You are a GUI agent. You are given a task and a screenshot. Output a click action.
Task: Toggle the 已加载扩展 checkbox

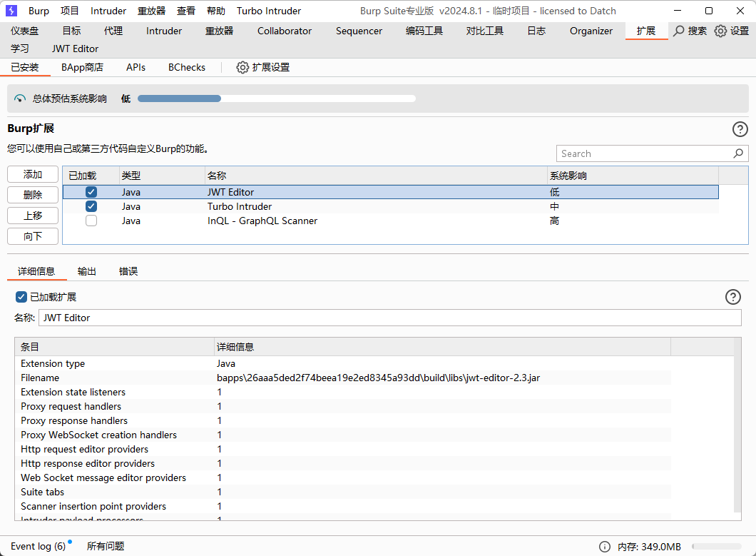coord(21,297)
